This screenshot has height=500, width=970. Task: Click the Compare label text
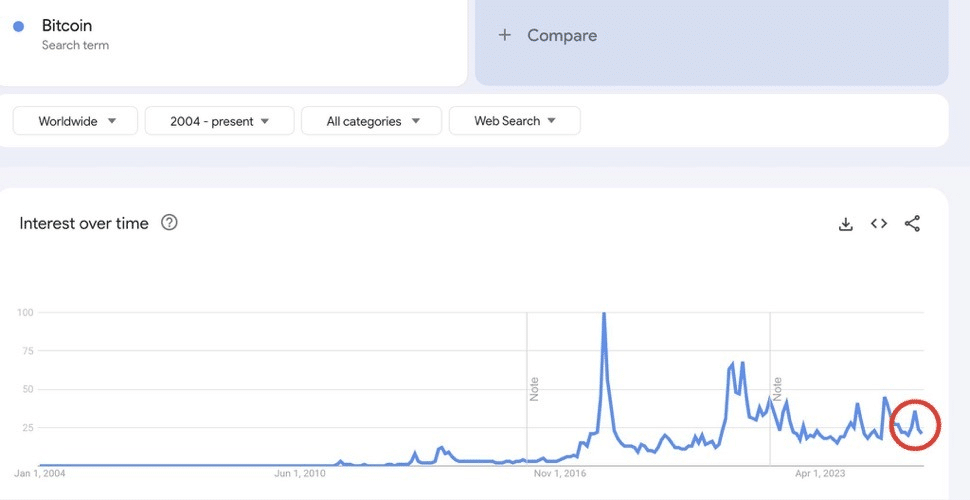562,35
